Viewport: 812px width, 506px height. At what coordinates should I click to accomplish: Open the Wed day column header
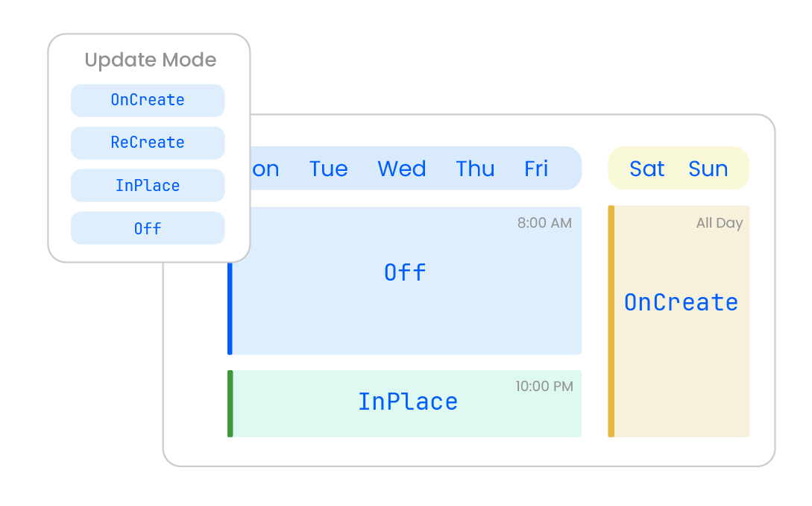pos(401,169)
